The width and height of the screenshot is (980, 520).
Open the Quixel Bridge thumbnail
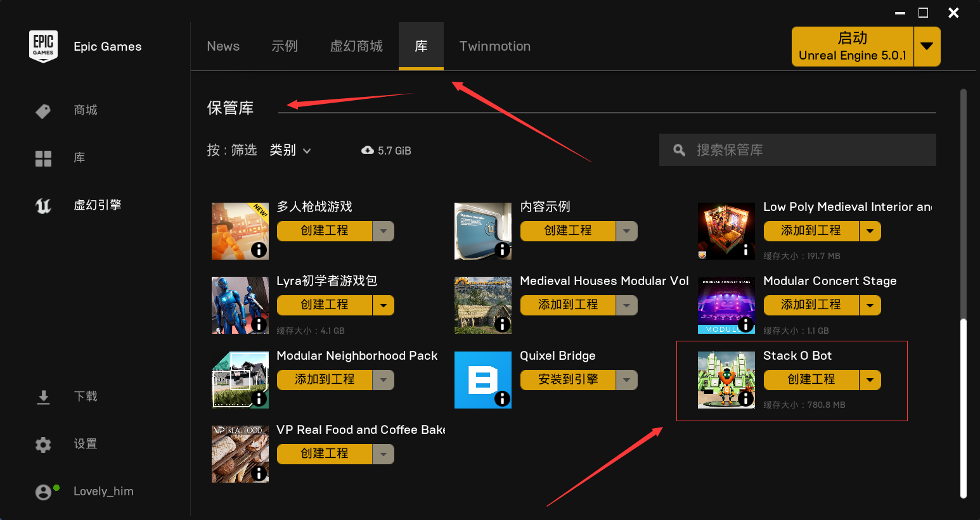[483, 380]
